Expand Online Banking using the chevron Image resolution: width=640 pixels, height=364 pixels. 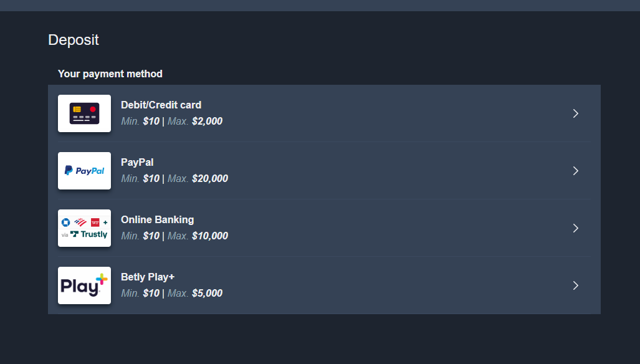(x=576, y=228)
